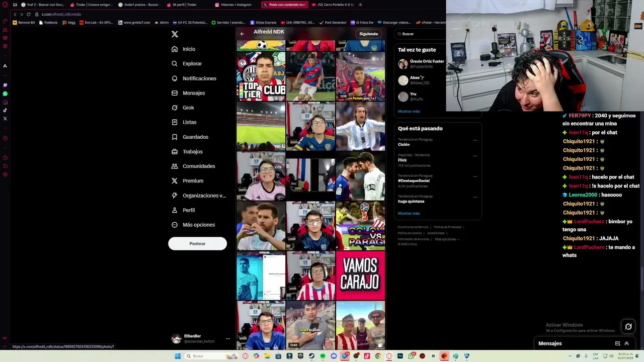Viewport: 644px width, 362px height.
Task: Click the taskbar Buscar search box
Action: (x=212, y=356)
